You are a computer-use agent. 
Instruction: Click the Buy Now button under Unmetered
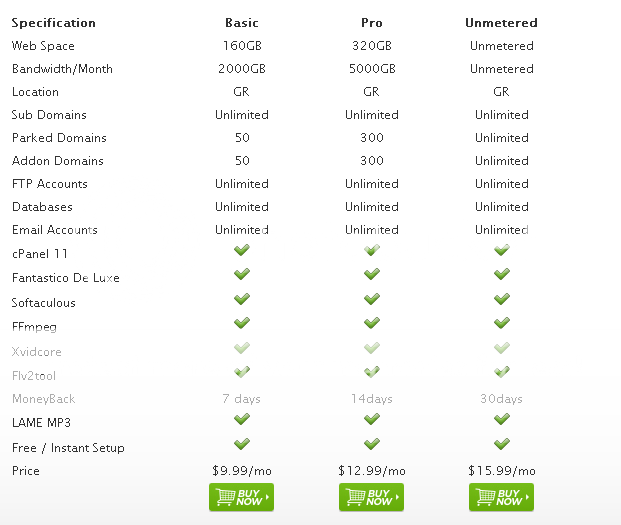(501, 497)
